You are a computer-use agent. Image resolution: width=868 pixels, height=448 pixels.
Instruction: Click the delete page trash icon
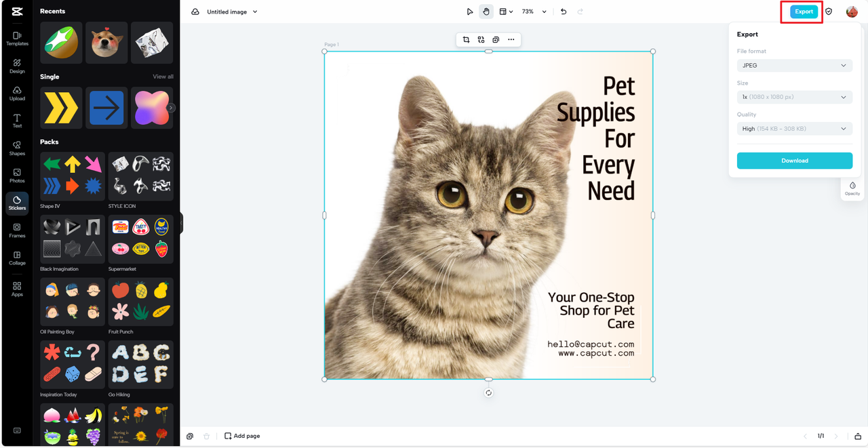(207, 436)
